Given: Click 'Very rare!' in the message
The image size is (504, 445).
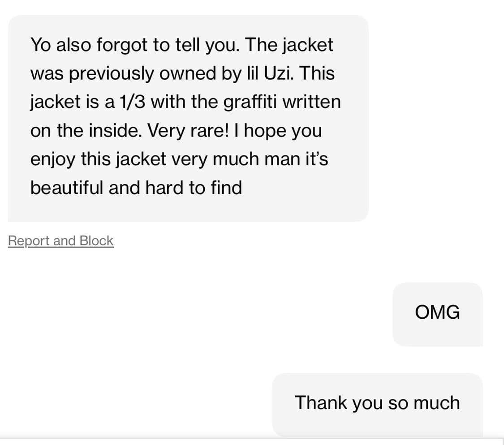Looking at the screenshot, I should click(x=193, y=131).
